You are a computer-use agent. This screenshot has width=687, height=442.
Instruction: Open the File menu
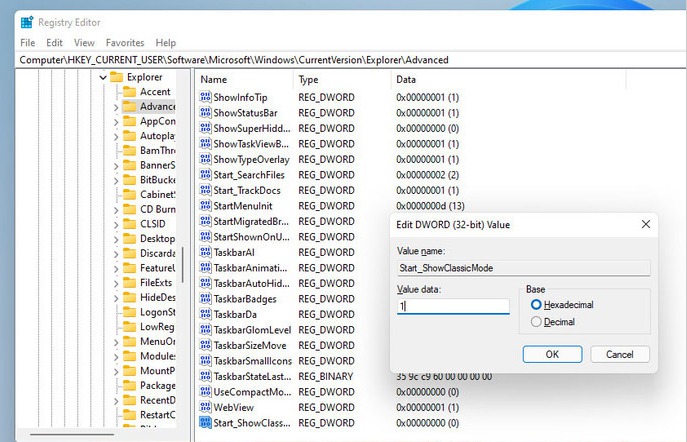[28, 42]
